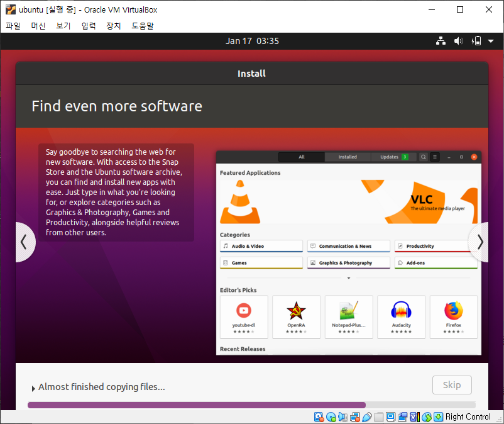This screenshot has height=424, width=504.
Task: Click the Ubuntu wired network icon
Action: (441, 41)
